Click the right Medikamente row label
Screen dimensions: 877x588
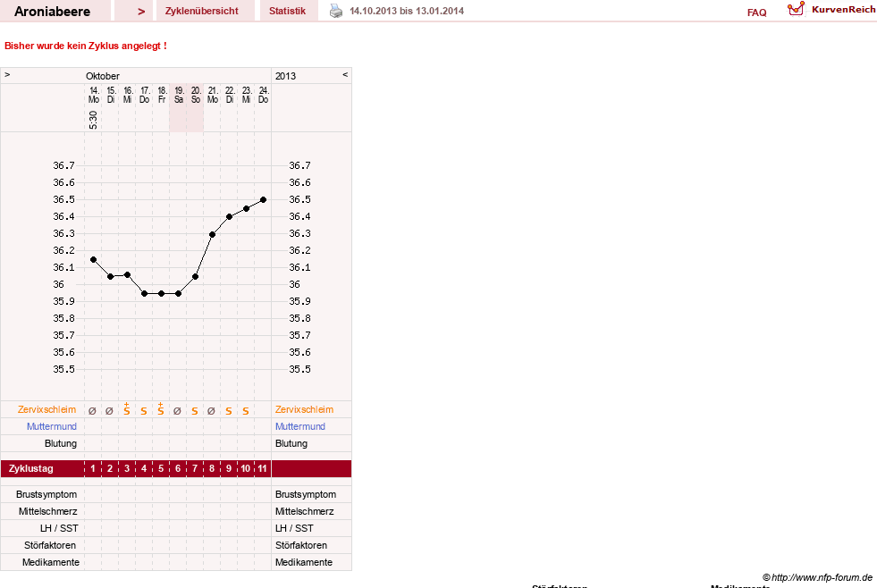pyautogui.click(x=304, y=562)
